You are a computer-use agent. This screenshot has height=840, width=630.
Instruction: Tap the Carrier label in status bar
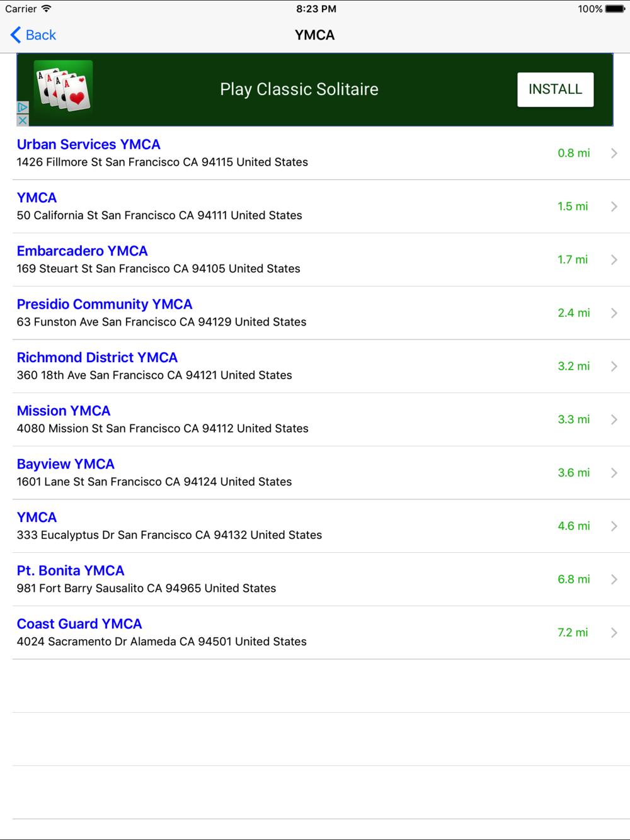[21, 9]
